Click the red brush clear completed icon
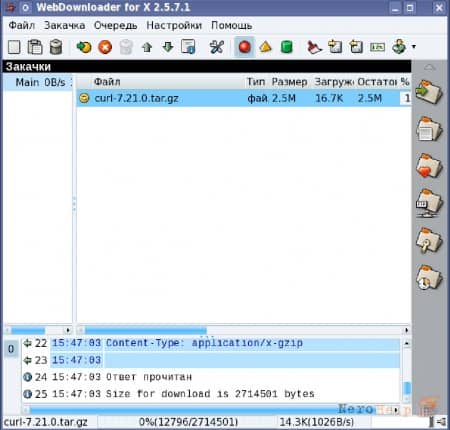450x430 pixels. pos(314,47)
